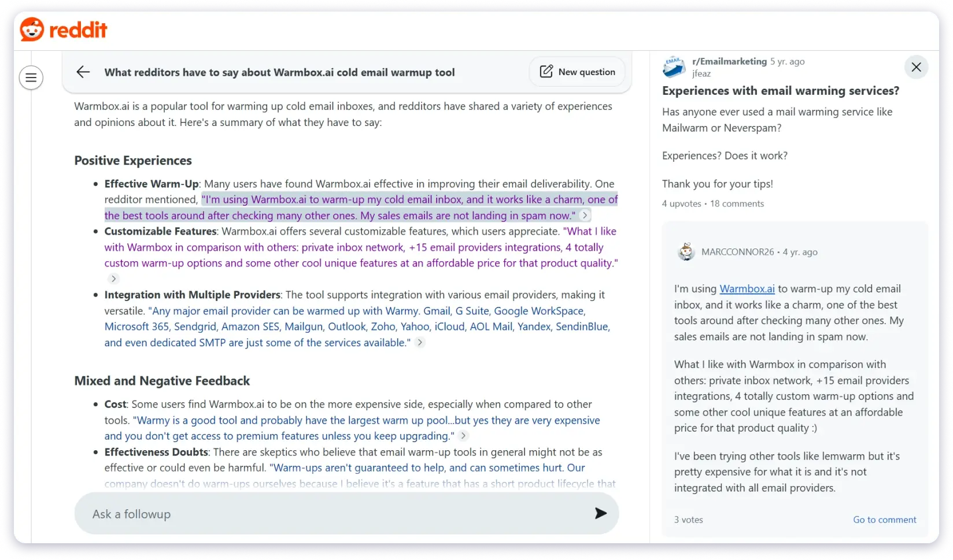Viewport: 953px width, 560px height.
Task: Type in the Ask a followup field
Action: click(x=335, y=514)
